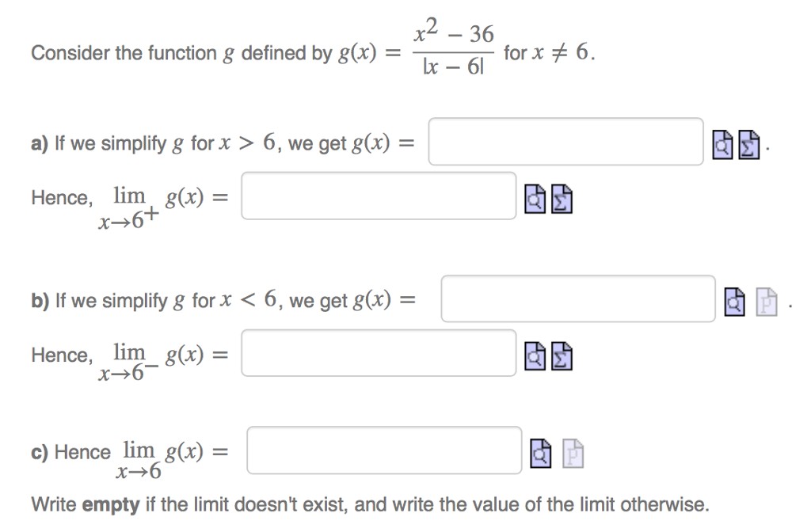Screen dimensions: 811x532
Task: Open preview for the x→6+ answer entry
Action: [535, 200]
